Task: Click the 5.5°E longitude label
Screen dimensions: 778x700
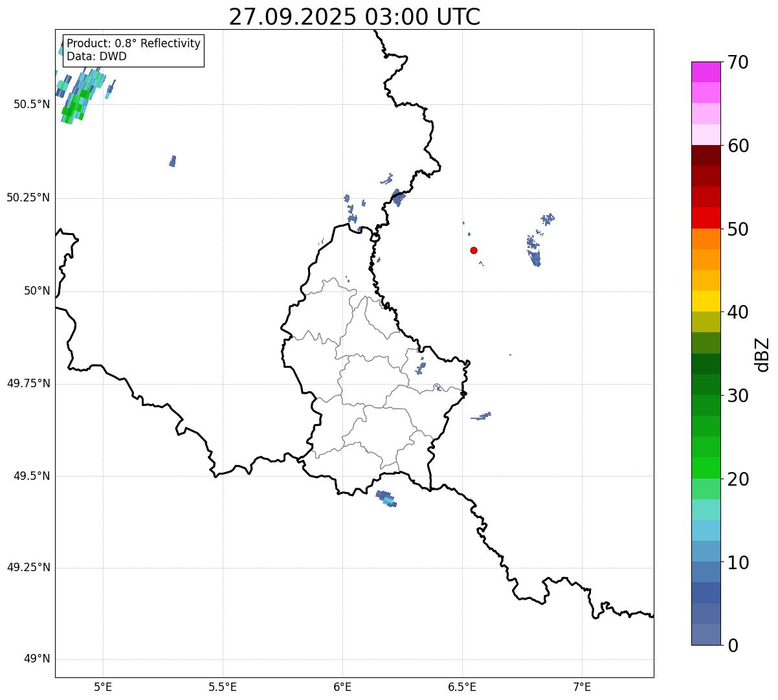Action: click(223, 687)
